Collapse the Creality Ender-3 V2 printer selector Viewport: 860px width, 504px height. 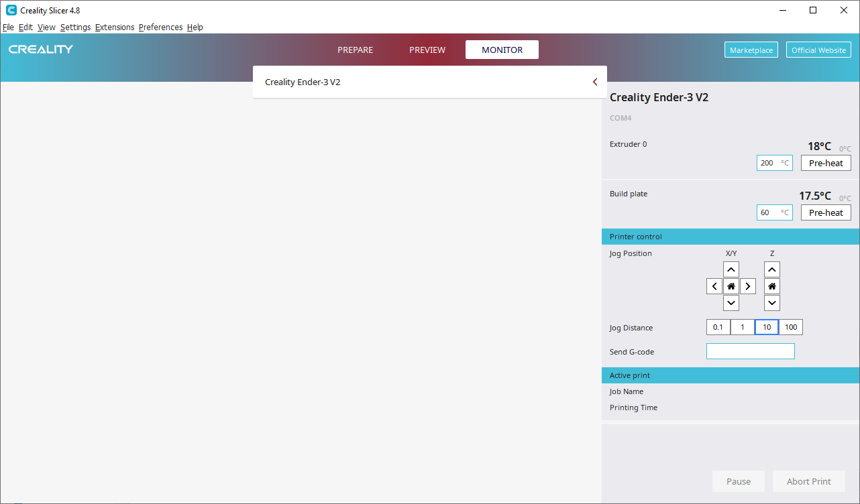click(x=594, y=82)
